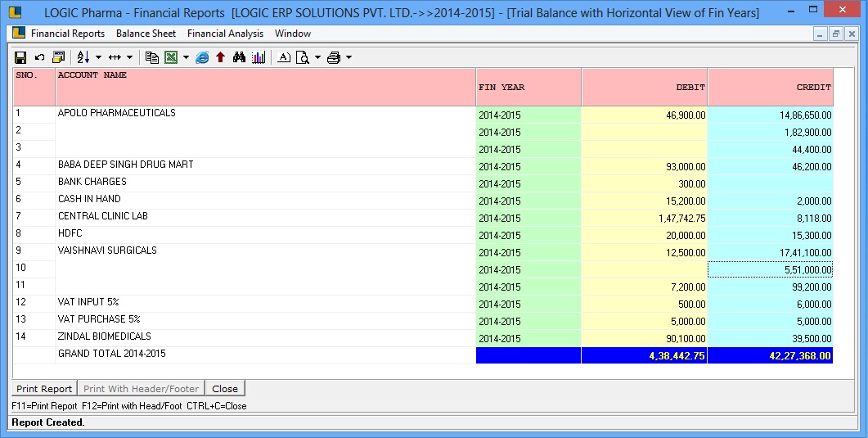This screenshot has height=438, width=868.
Task: Minimize the inner report window
Action: (821, 34)
